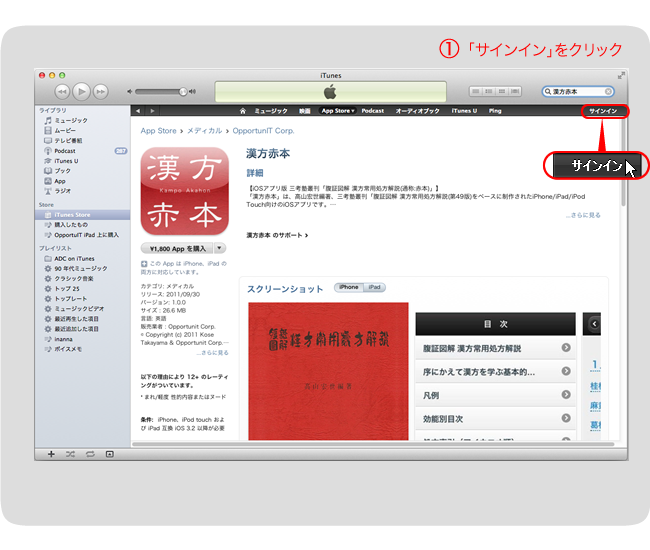Click the store Home icon

242,110
